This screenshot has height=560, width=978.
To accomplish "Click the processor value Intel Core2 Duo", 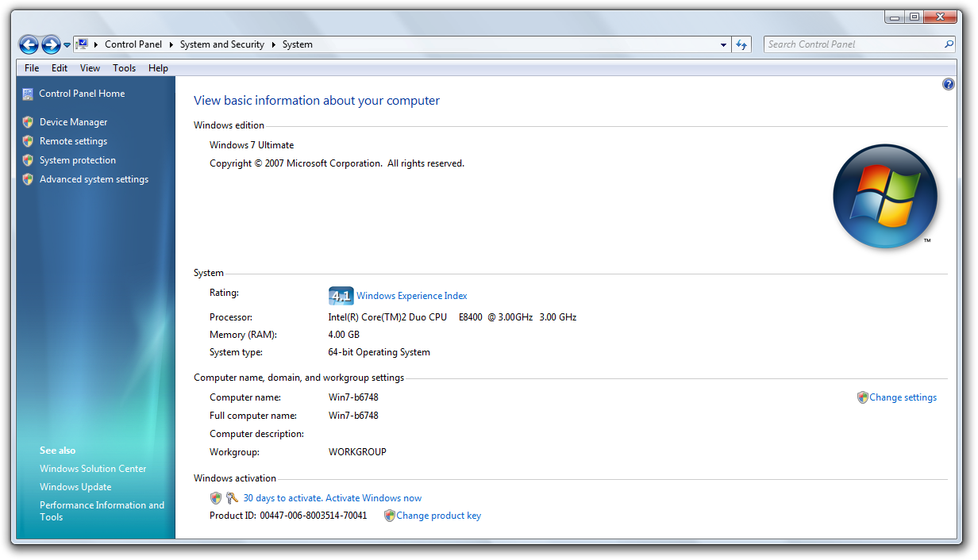I will (x=452, y=317).
